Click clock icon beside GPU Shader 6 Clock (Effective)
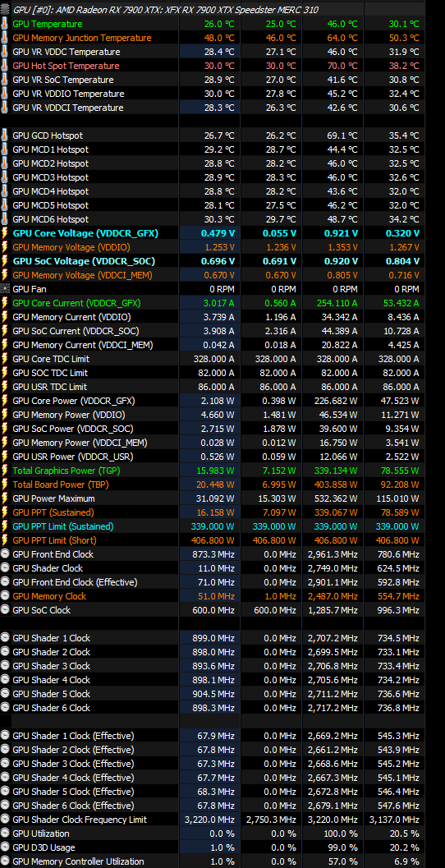The image size is (445, 868). (6, 805)
